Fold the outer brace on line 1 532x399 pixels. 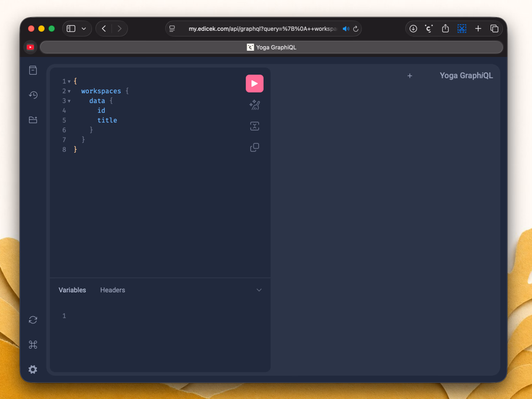tap(69, 82)
